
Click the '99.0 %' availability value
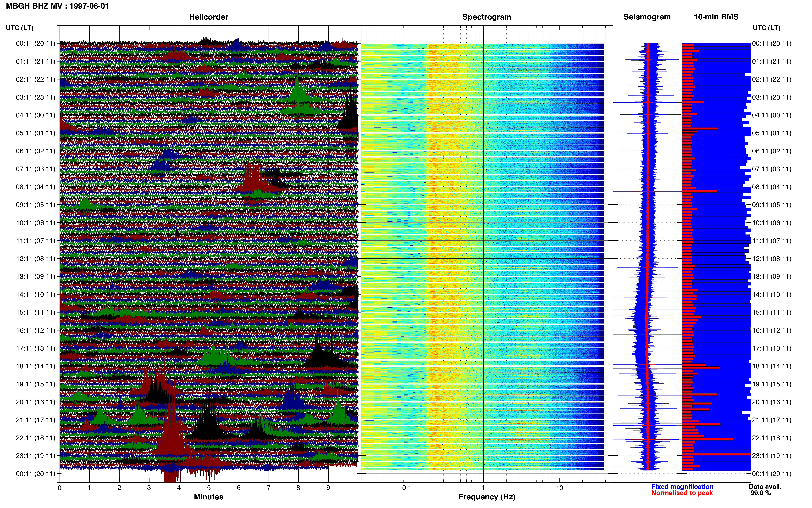761,493
